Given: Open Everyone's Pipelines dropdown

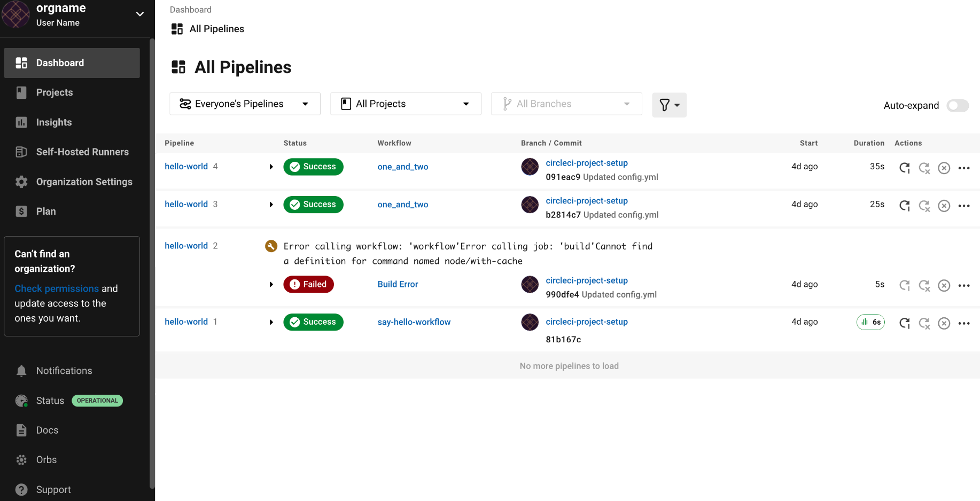Looking at the screenshot, I should [x=245, y=104].
